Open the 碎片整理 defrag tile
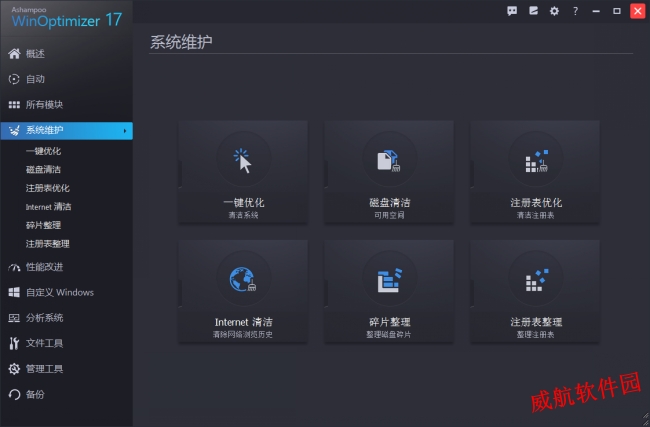This screenshot has height=427, width=650. 389,290
